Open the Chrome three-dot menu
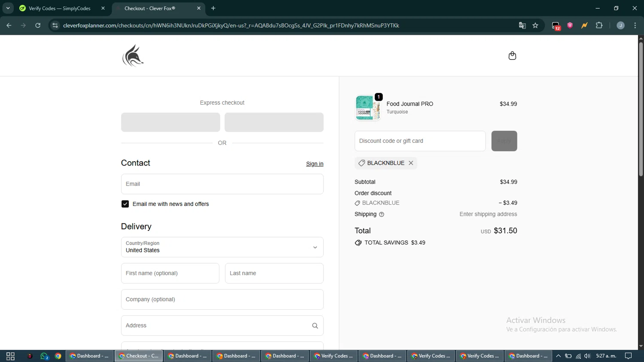The height and width of the screenshot is (362, 644). (x=635, y=26)
